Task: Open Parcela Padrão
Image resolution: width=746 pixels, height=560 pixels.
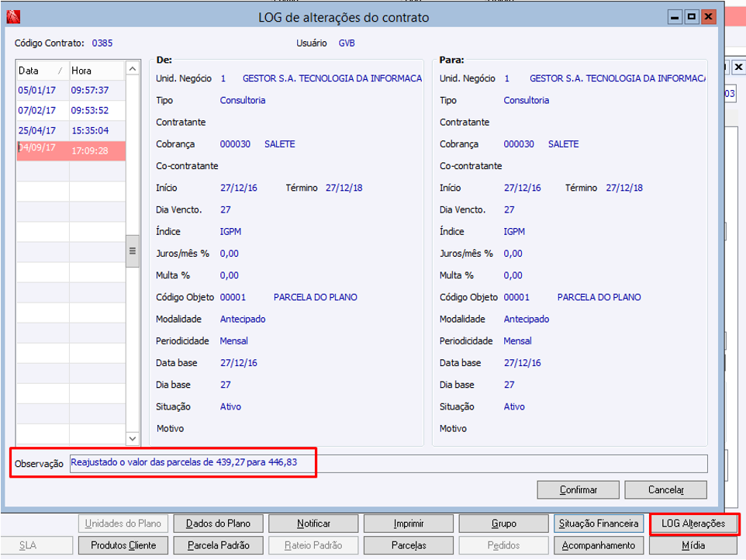Action: click(x=219, y=545)
